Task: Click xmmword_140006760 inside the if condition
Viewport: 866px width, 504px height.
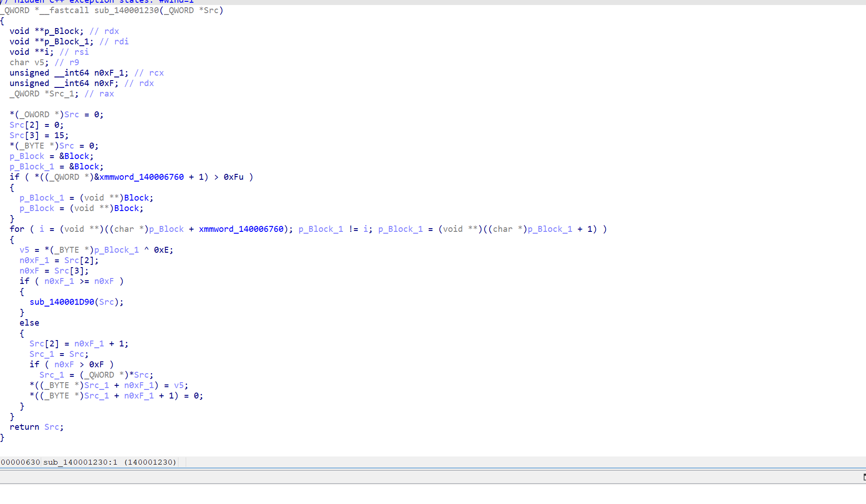Action: [x=141, y=177]
